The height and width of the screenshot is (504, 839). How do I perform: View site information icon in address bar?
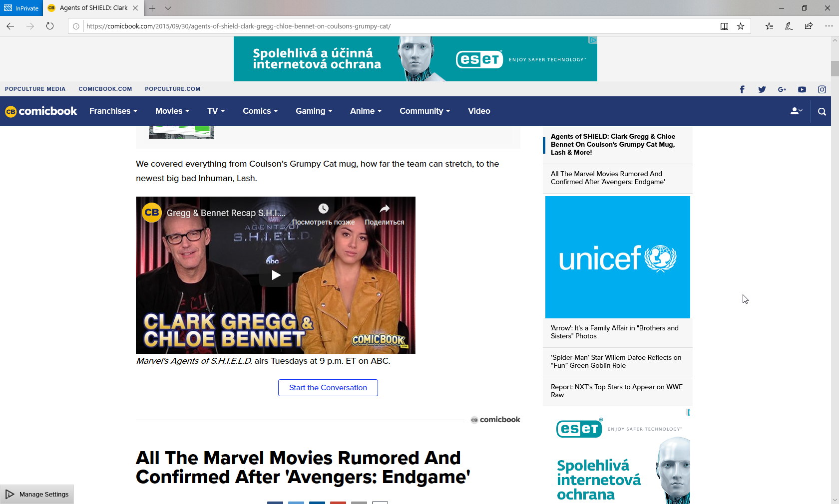(x=76, y=26)
